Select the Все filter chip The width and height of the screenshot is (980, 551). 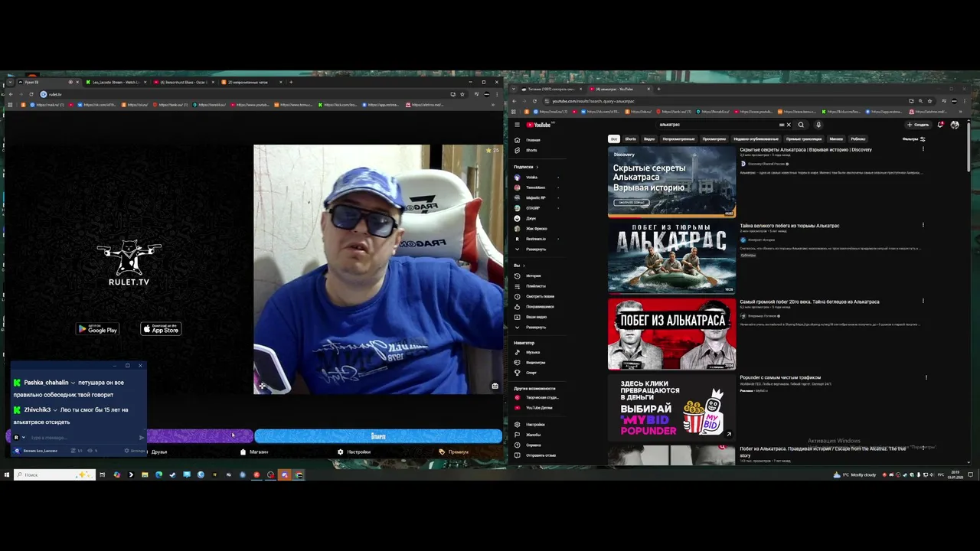pyautogui.click(x=613, y=139)
